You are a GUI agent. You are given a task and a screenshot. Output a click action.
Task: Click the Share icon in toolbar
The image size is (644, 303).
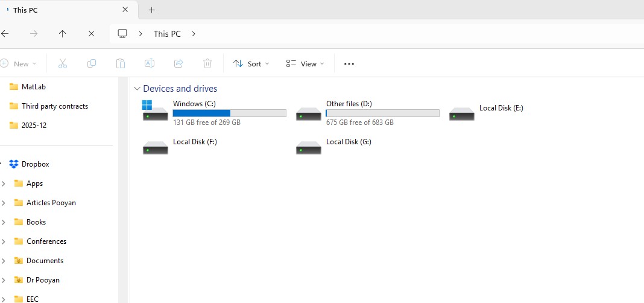(x=178, y=63)
